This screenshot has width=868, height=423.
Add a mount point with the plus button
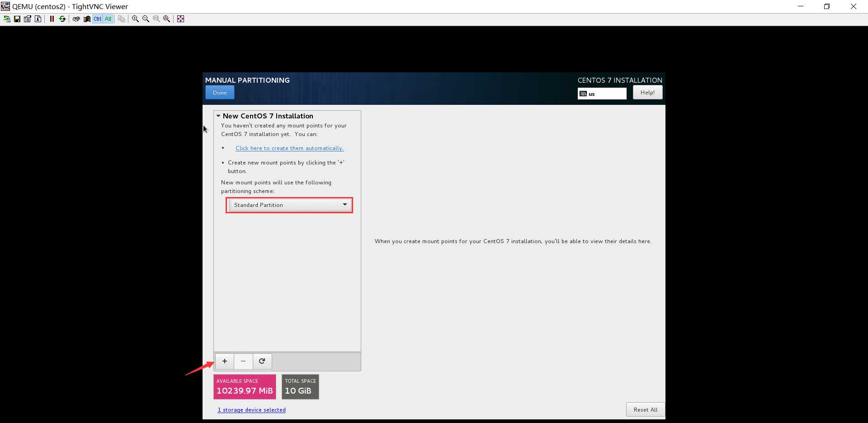(225, 361)
